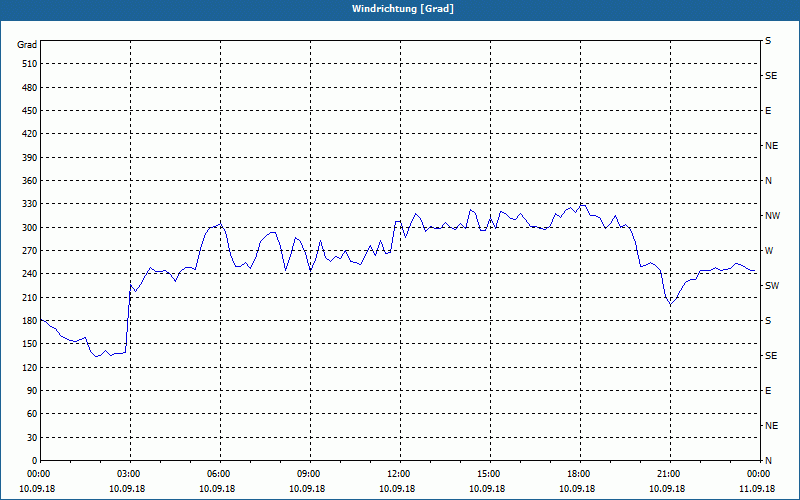
Task: Select the 60 y-axis label
Action: pyautogui.click(x=32, y=414)
